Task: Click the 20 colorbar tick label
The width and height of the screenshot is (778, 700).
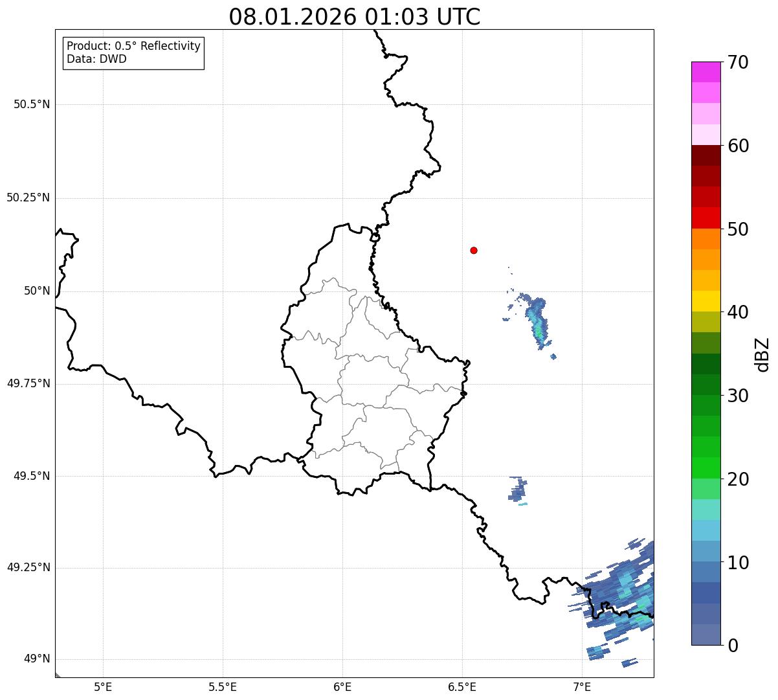Action: coord(738,479)
